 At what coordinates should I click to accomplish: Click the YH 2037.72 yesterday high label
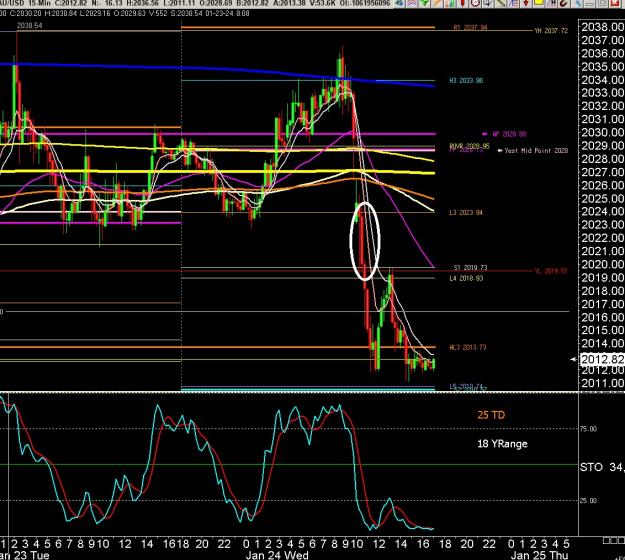tap(551, 30)
